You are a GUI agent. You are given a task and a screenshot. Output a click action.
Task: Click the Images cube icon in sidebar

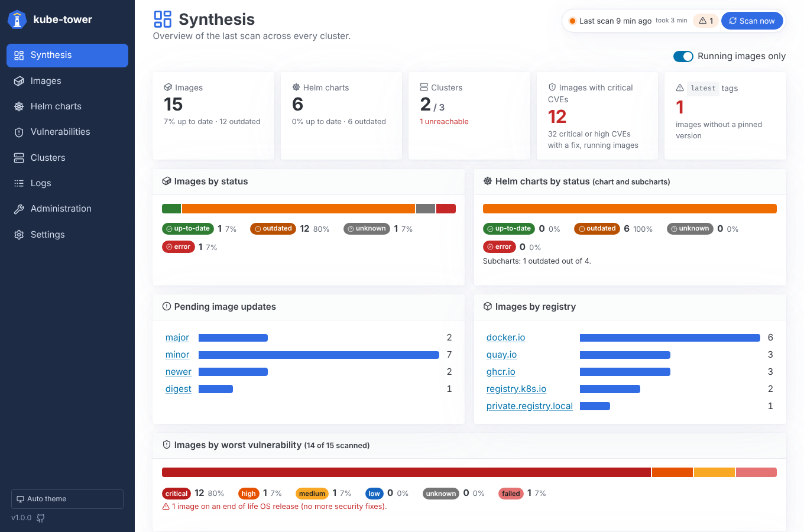pos(19,81)
